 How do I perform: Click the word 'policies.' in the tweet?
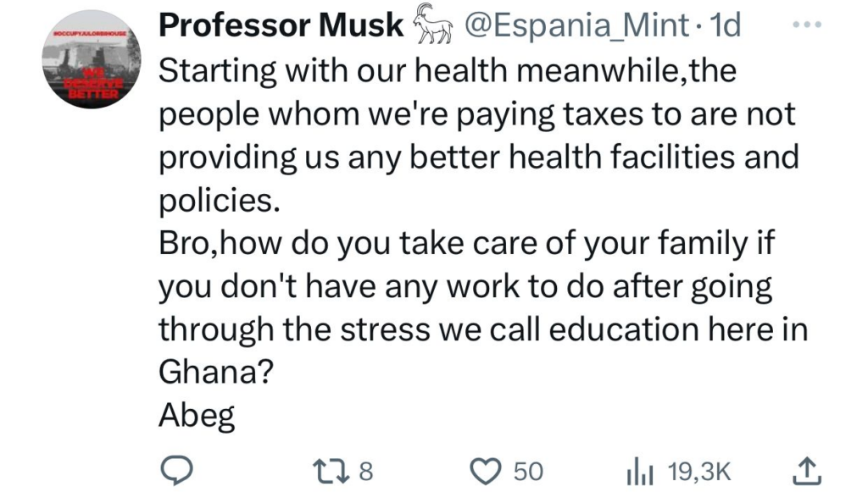pyautogui.click(x=219, y=202)
